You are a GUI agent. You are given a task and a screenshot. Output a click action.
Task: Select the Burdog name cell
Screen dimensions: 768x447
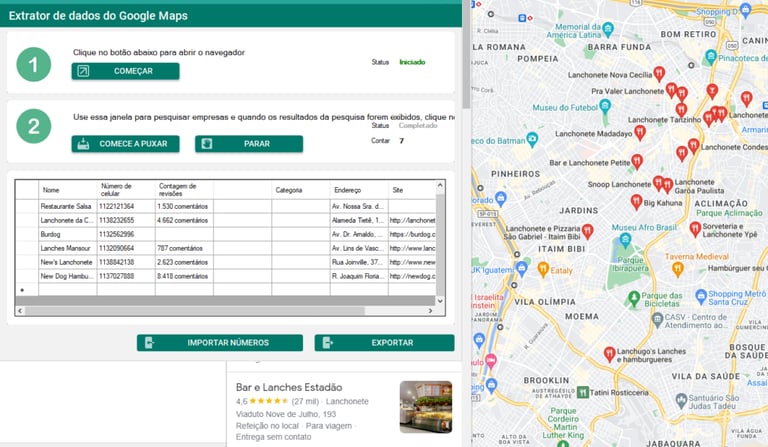tap(68, 235)
